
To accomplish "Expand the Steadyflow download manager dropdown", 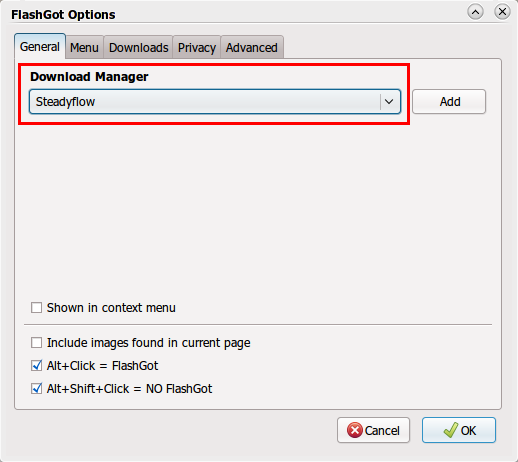I will coord(215,101).
